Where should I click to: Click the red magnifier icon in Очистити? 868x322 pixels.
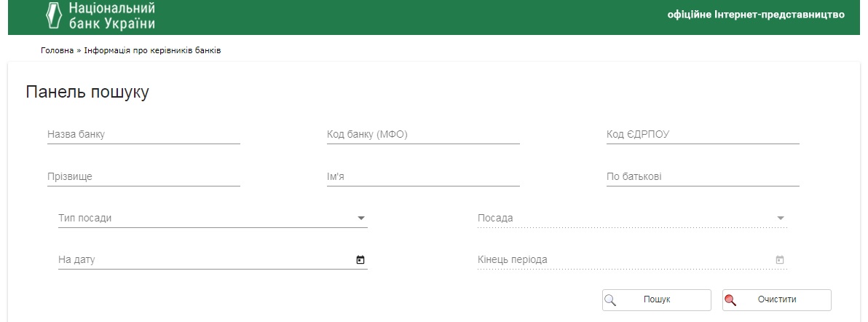coord(731,299)
